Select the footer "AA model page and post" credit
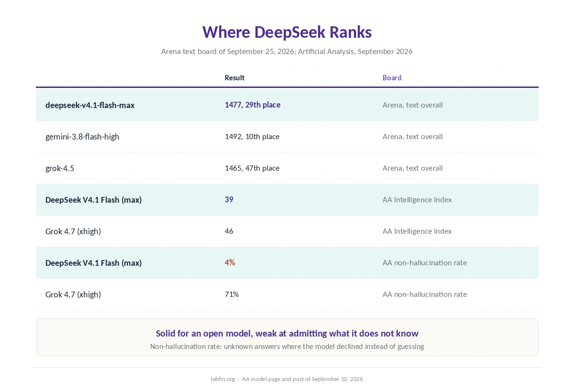Image resolution: width=574 pixels, height=392 pixels. [x=302, y=379]
